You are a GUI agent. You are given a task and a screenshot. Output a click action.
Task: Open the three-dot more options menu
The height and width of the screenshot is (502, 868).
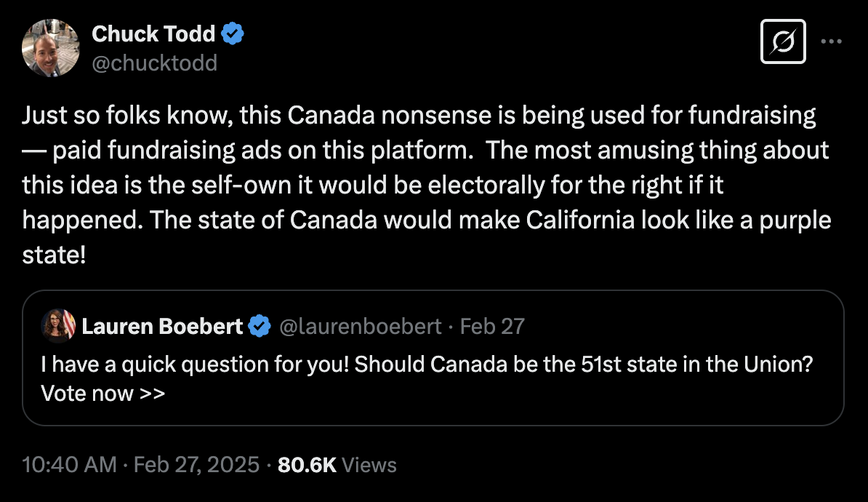[x=831, y=41]
